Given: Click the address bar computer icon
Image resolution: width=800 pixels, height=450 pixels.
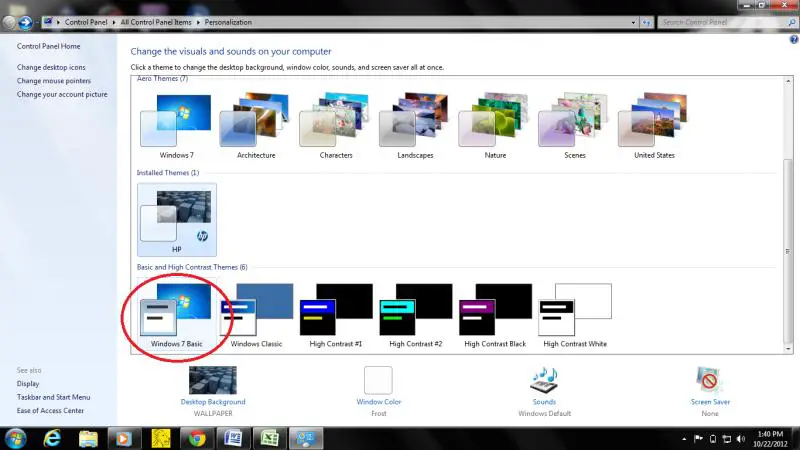Looking at the screenshot, I should pos(47,22).
